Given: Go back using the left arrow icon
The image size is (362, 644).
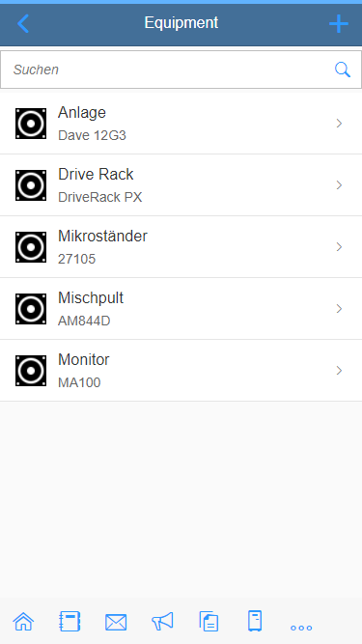Looking at the screenshot, I should (x=23, y=23).
